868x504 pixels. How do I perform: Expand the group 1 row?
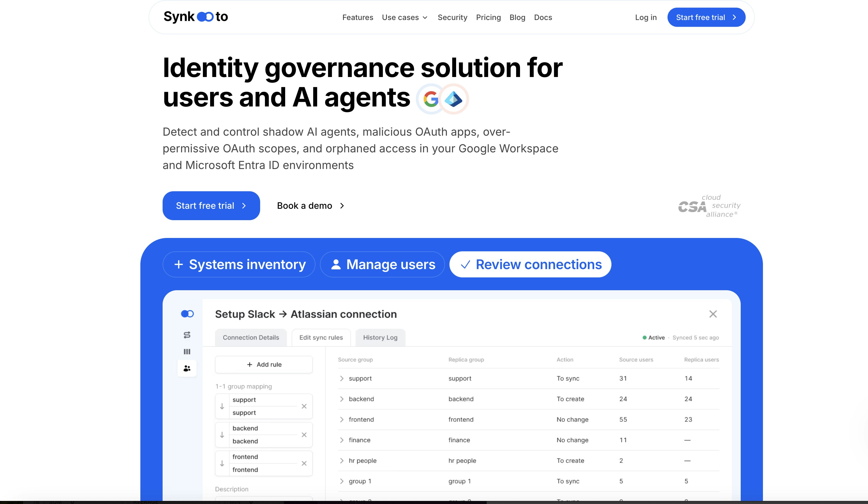click(342, 481)
